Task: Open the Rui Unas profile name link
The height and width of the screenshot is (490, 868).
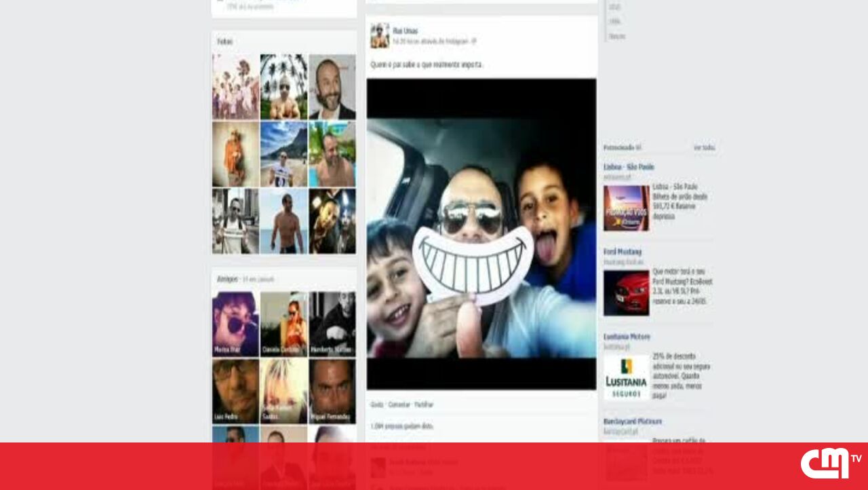Action: (x=406, y=31)
